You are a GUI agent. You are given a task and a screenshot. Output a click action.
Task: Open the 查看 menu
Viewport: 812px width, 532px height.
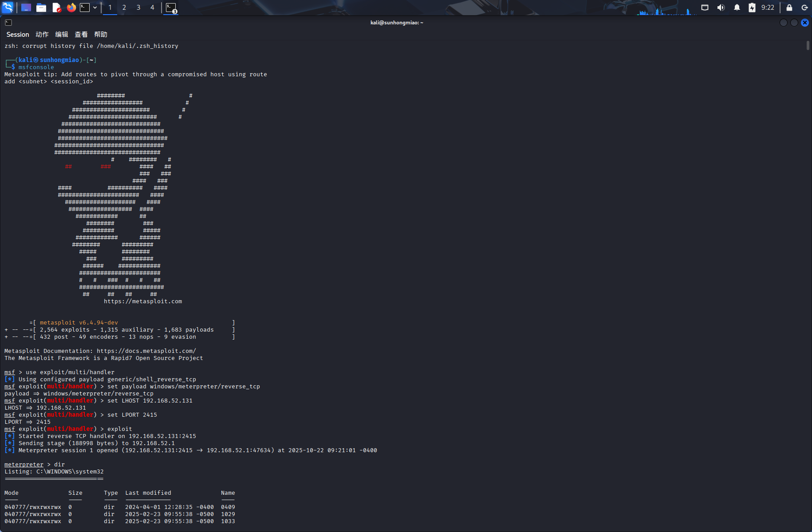(x=81, y=35)
